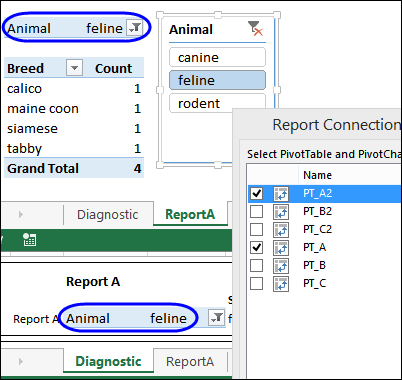Click the Grand Total label cell

[43, 168]
